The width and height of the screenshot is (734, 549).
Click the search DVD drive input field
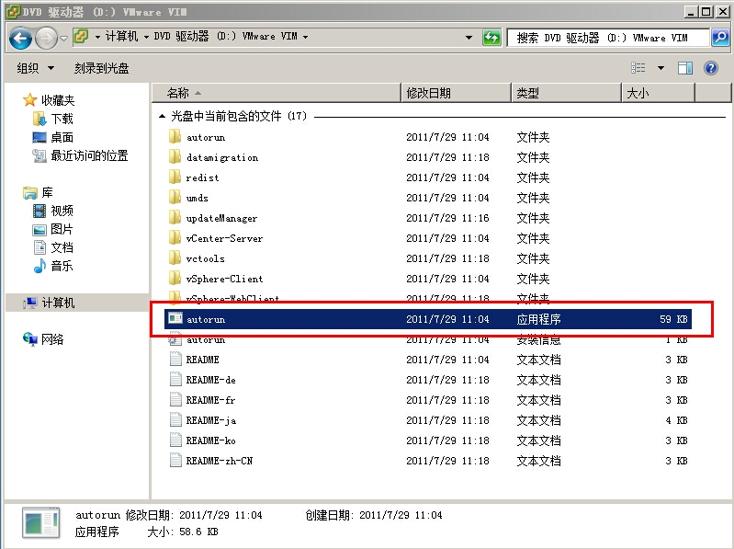pos(609,38)
